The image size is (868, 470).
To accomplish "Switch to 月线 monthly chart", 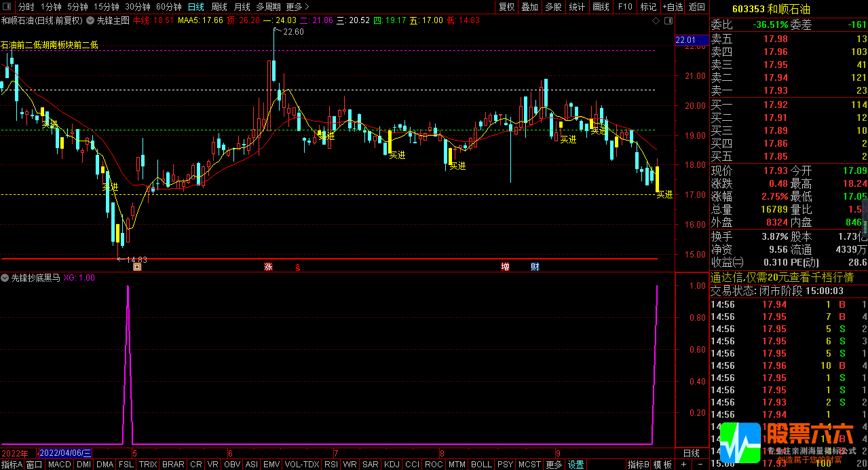I will click(x=242, y=7).
